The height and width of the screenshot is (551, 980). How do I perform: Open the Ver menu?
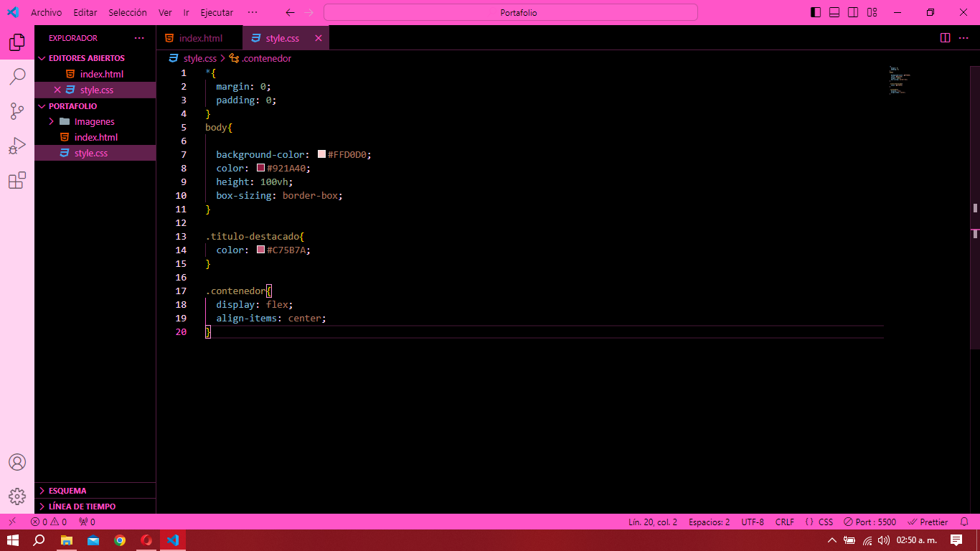point(165,12)
